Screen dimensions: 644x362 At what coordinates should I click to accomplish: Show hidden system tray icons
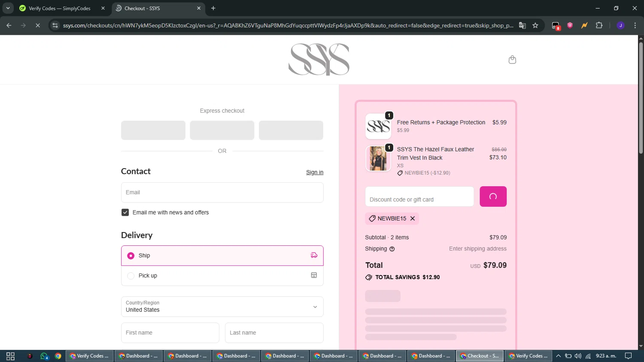click(x=558, y=356)
